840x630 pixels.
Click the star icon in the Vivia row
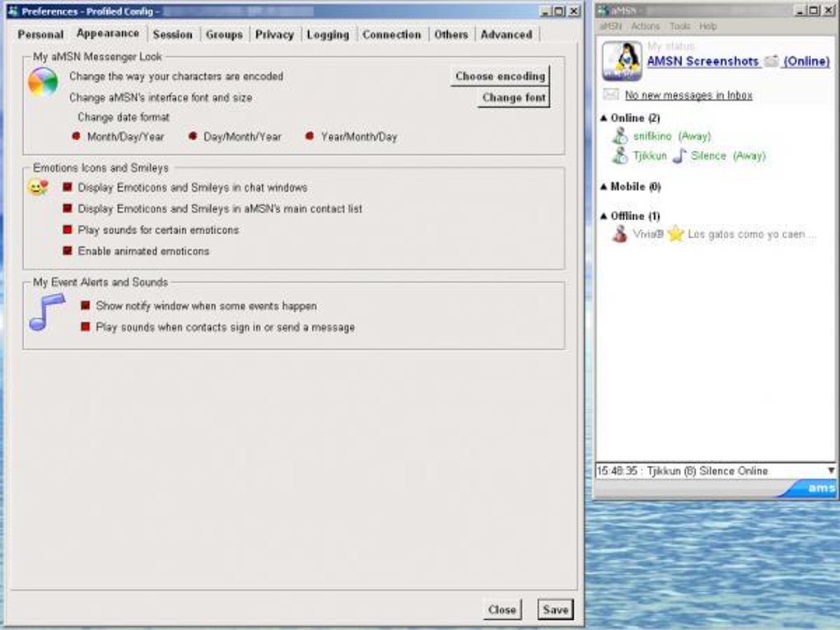pos(675,234)
